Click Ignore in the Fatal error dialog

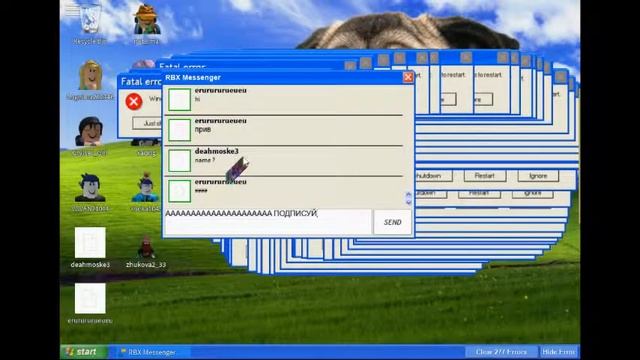[538, 176]
